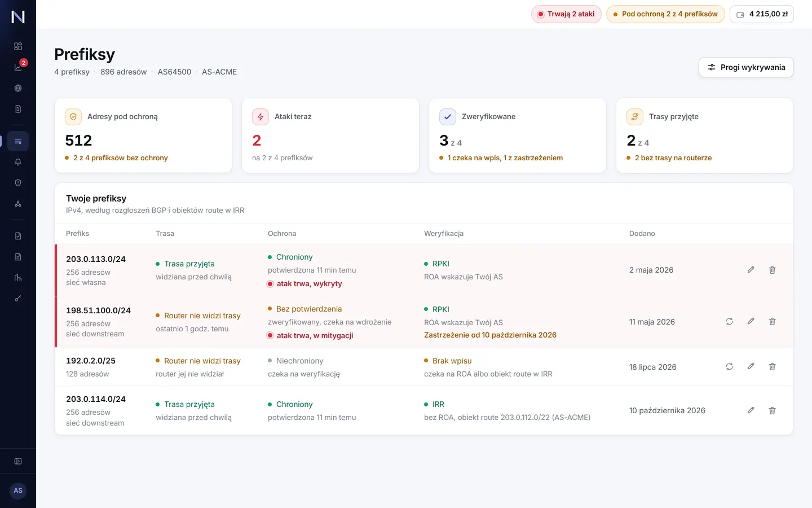This screenshot has width=812, height=508.
Task: Edit prefix 203.0.113.0/24
Action: [x=751, y=270]
